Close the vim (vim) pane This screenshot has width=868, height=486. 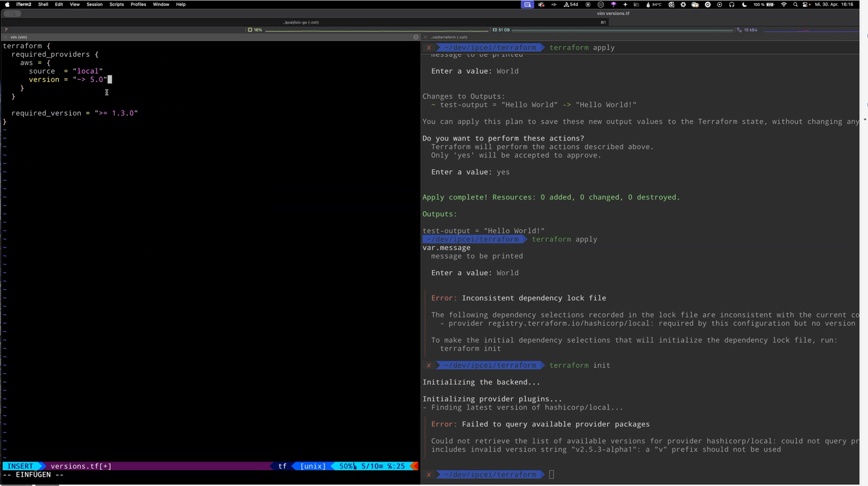(6, 37)
